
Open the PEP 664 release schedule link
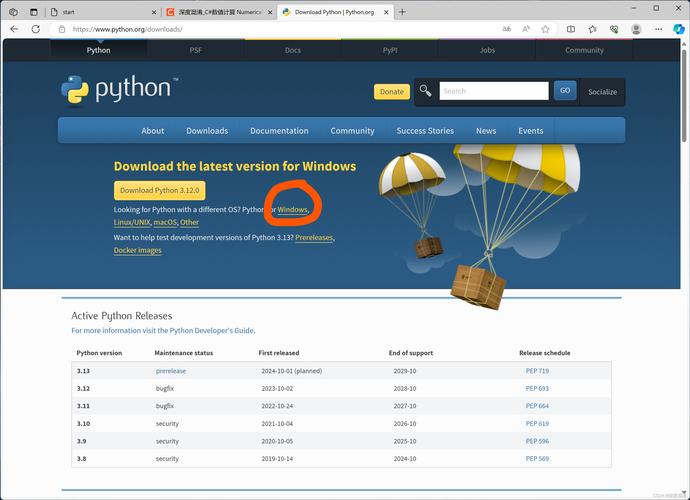537,406
